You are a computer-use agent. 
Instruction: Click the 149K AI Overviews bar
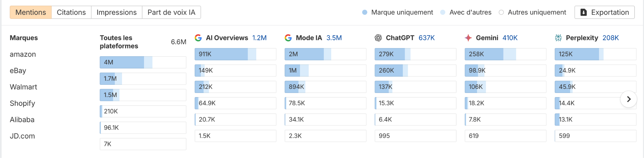point(236,70)
